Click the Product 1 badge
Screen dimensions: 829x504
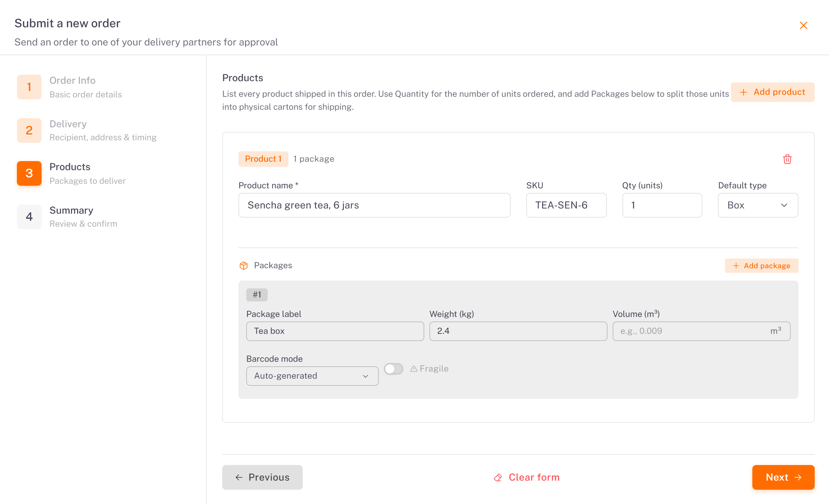coord(263,159)
